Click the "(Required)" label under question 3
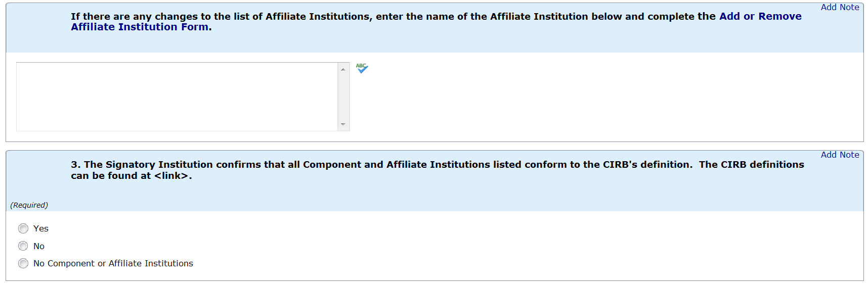The width and height of the screenshot is (868, 285). [x=29, y=205]
